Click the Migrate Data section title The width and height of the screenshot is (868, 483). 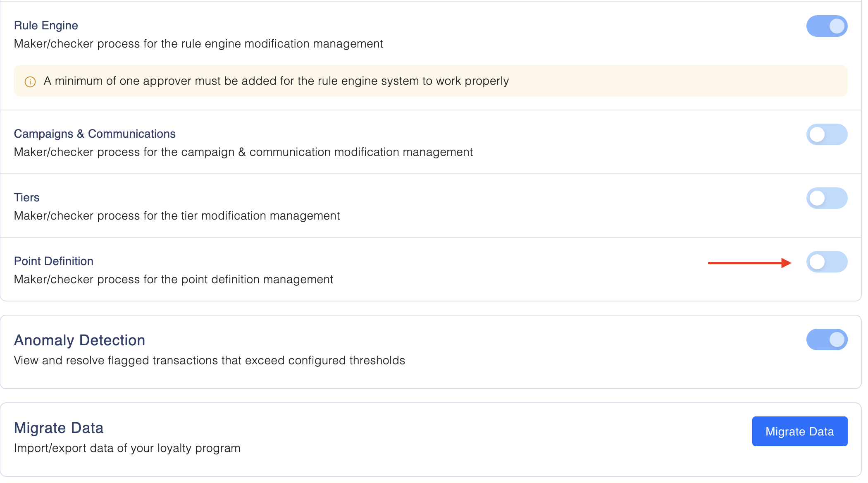click(59, 428)
